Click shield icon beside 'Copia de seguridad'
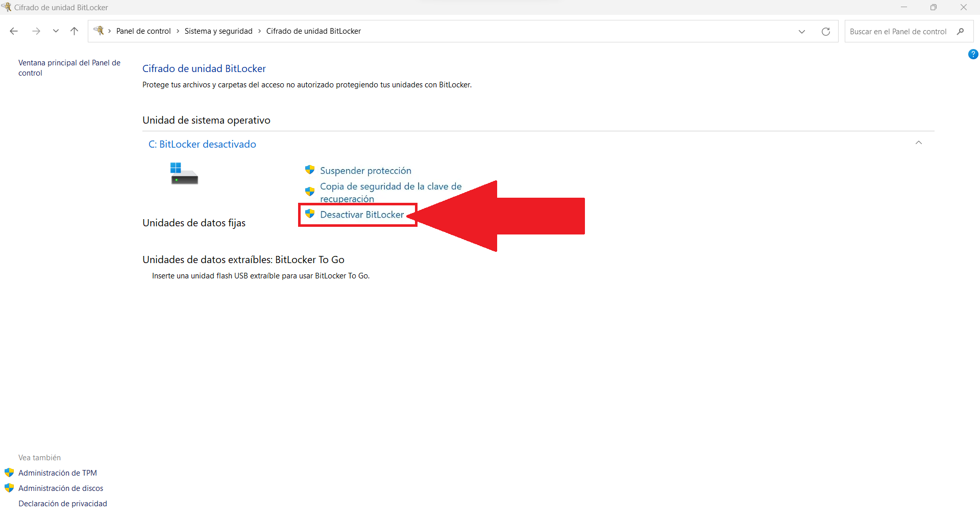The width and height of the screenshot is (980, 518). coord(310,192)
